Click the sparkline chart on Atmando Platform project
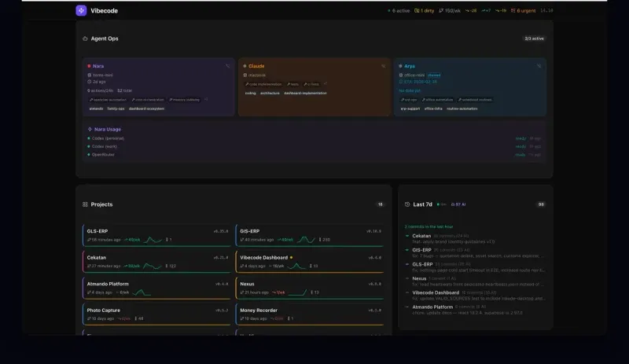 (x=142, y=292)
